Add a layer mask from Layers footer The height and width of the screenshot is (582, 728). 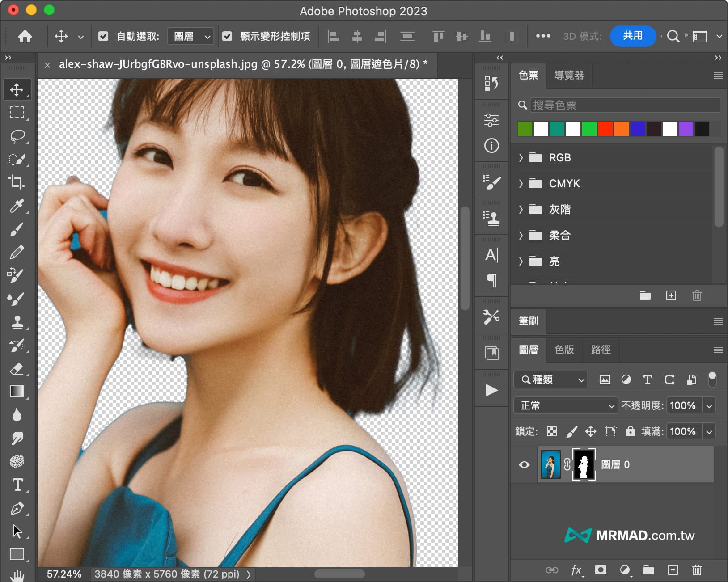point(601,569)
